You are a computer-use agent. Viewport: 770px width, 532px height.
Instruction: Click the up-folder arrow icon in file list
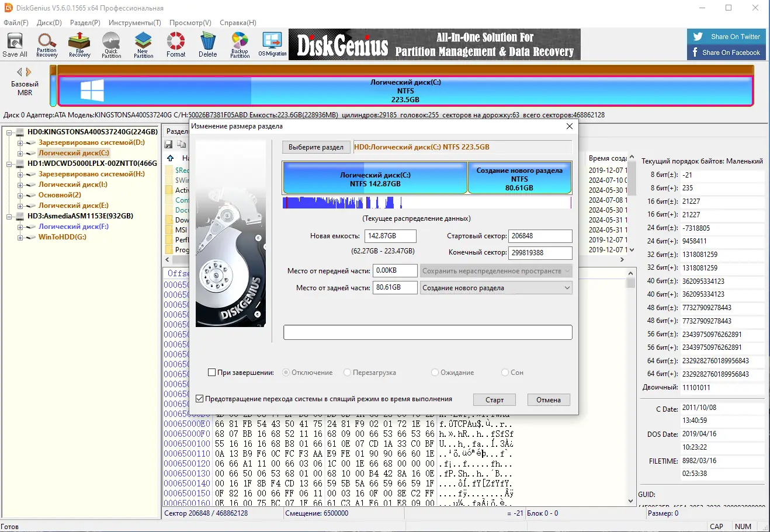coord(171,158)
